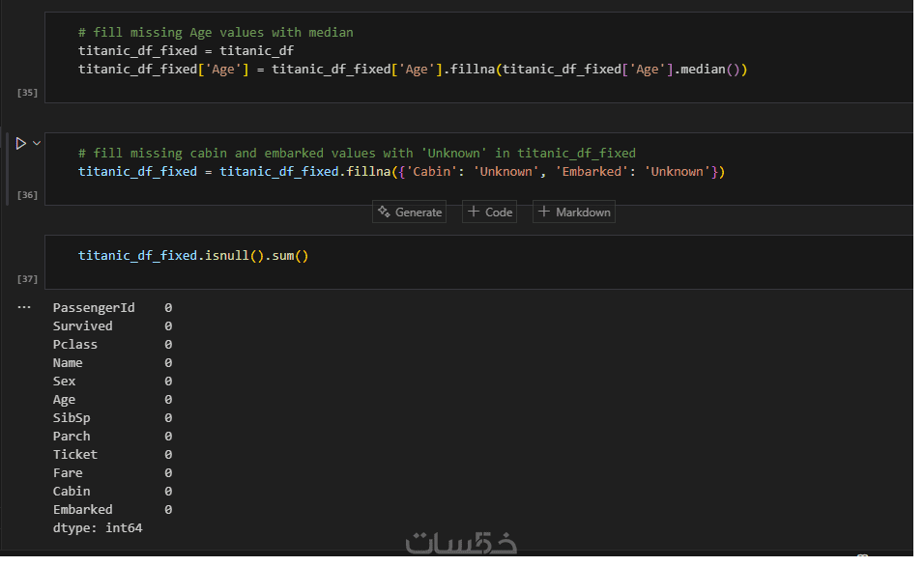Viewport: 924px width, 566px height.
Task: Select the Ticket output row
Action: coord(112,455)
